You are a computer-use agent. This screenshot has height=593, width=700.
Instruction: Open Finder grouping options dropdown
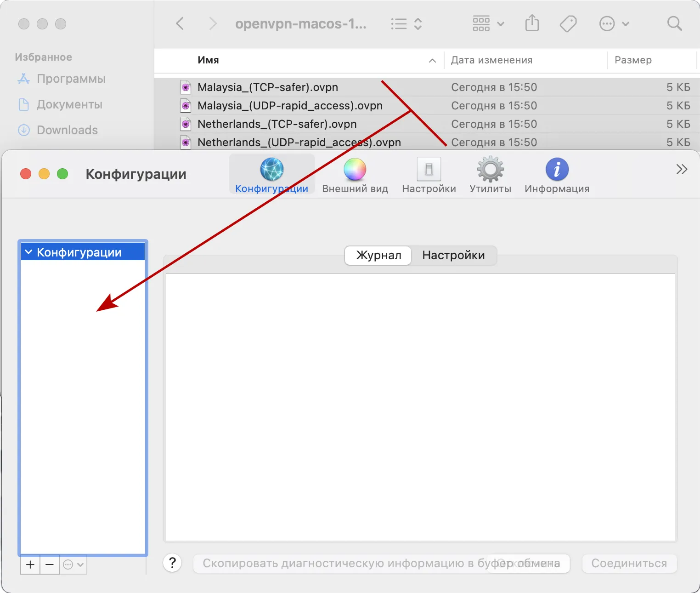[488, 23]
